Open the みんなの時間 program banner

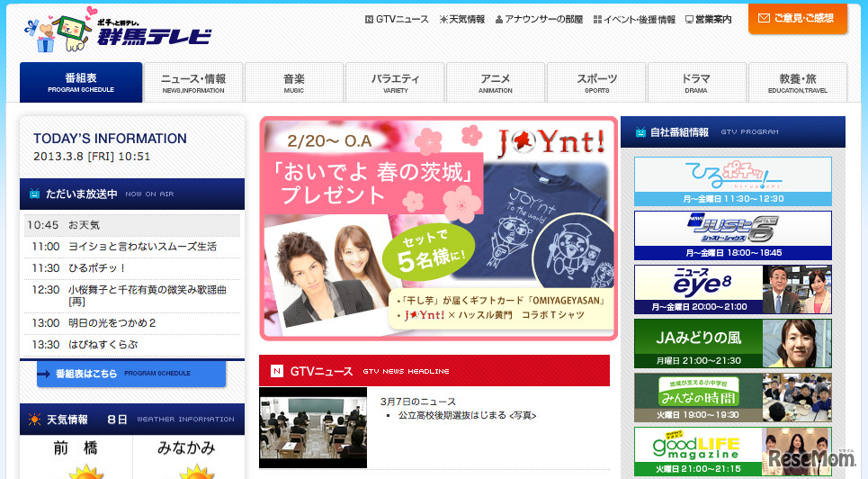point(733,397)
